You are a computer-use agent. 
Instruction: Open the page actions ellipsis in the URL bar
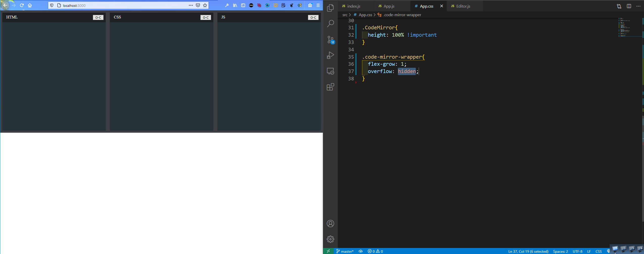(191, 5)
